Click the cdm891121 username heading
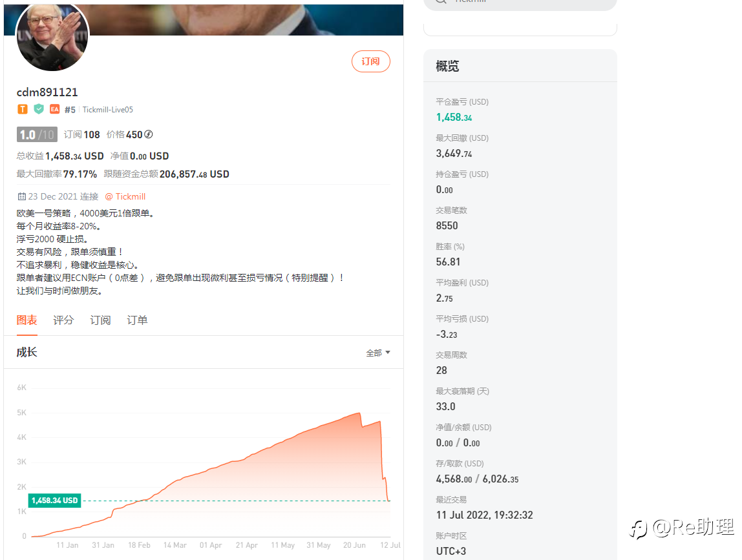 click(x=47, y=92)
